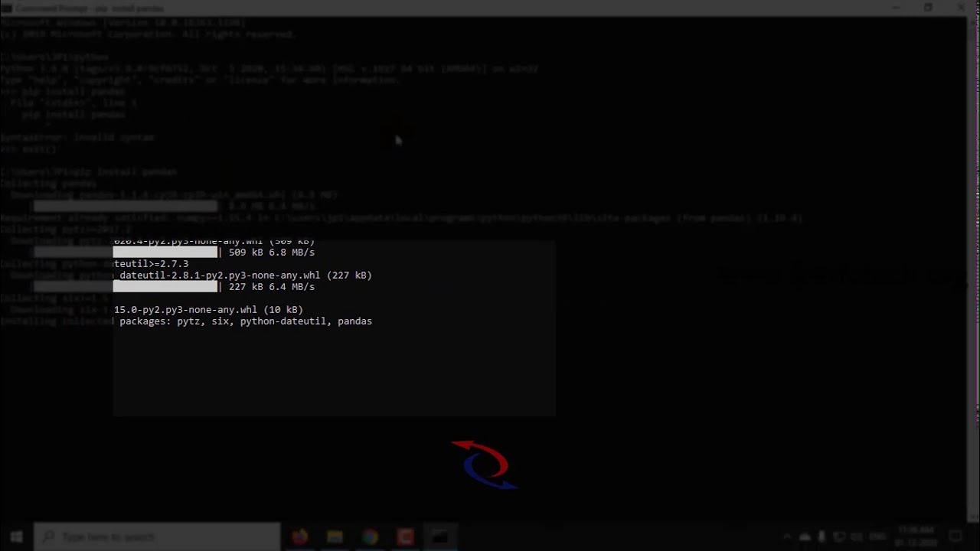Click the ENG language indicator
980x551 pixels.
(x=877, y=537)
